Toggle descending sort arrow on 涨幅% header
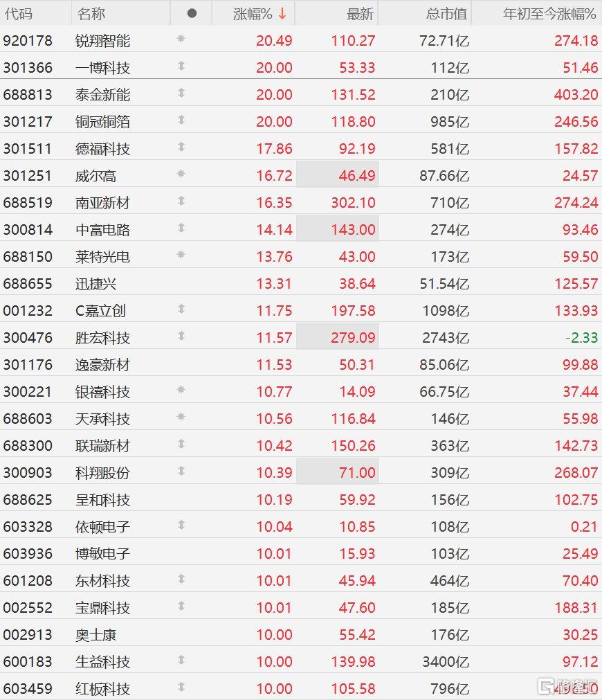This screenshot has width=602, height=700. pos(282,14)
